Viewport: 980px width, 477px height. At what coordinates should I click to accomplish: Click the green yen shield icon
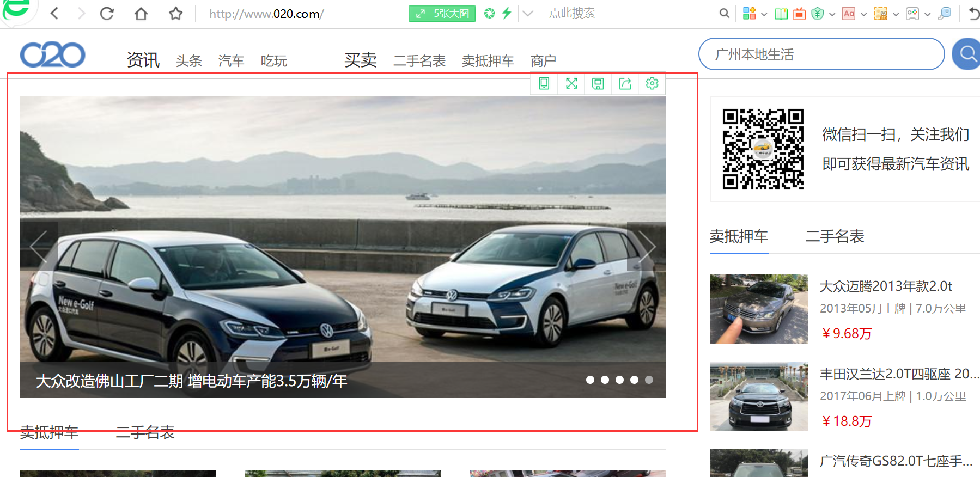pyautogui.click(x=817, y=14)
